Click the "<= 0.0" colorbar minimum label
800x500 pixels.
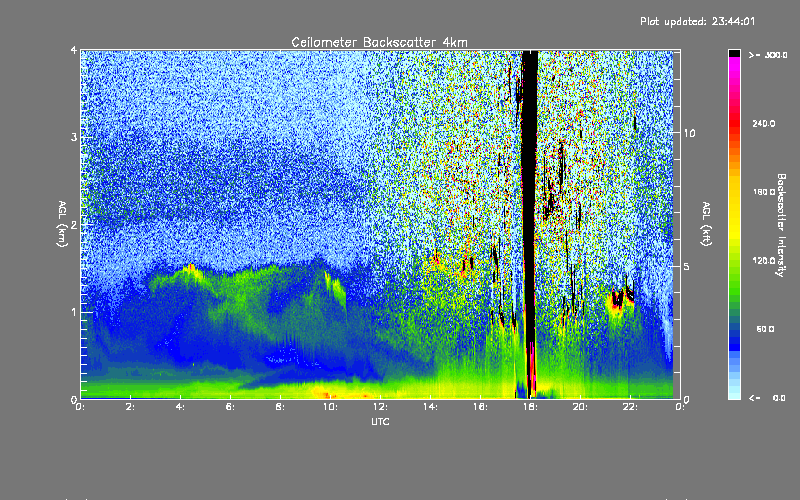point(768,397)
